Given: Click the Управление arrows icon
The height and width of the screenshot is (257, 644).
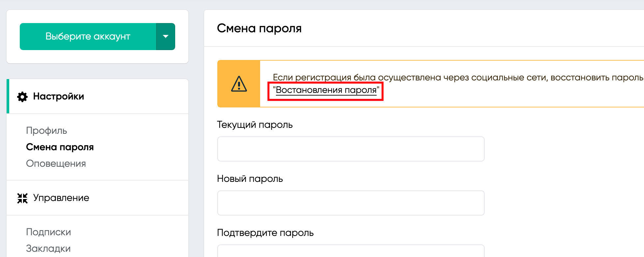Looking at the screenshot, I should click(22, 198).
